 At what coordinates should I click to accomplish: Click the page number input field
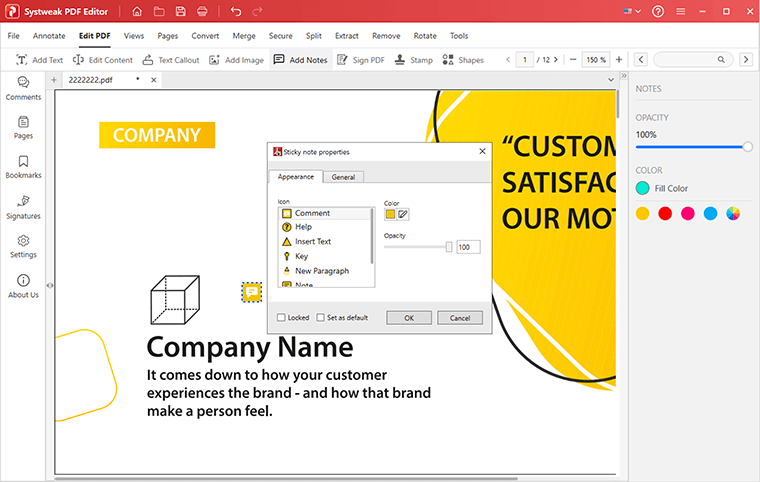tap(524, 60)
